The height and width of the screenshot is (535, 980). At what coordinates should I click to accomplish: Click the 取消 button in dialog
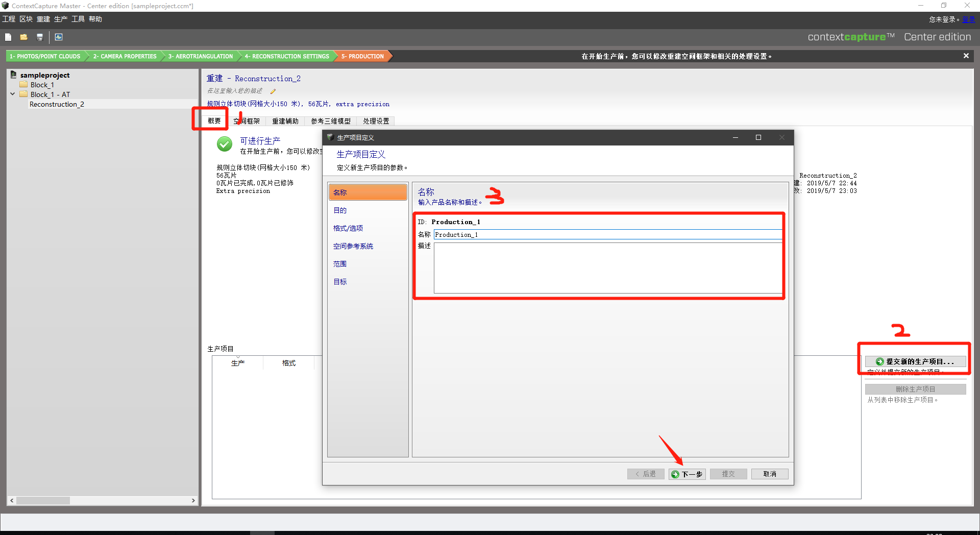tap(769, 474)
